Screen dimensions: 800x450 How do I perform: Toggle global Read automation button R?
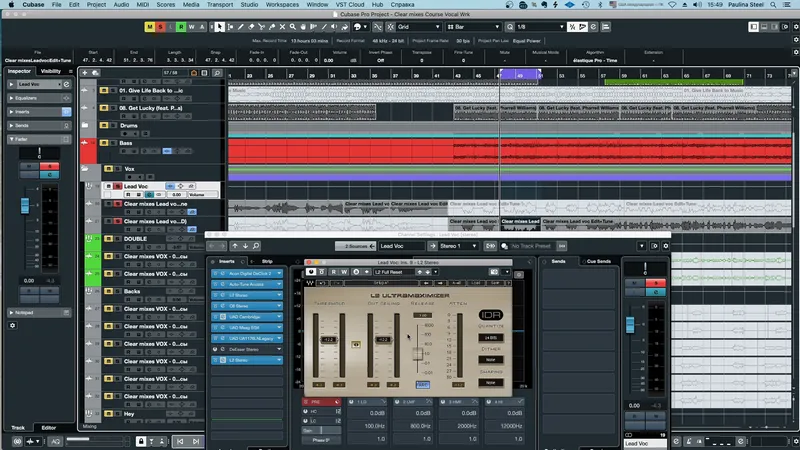(181, 27)
